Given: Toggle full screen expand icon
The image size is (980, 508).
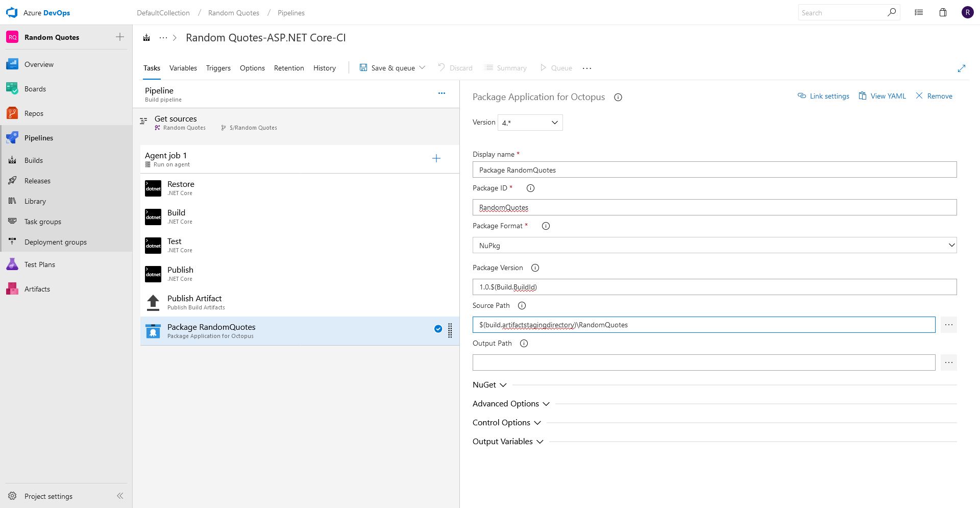Looking at the screenshot, I should [962, 68].
